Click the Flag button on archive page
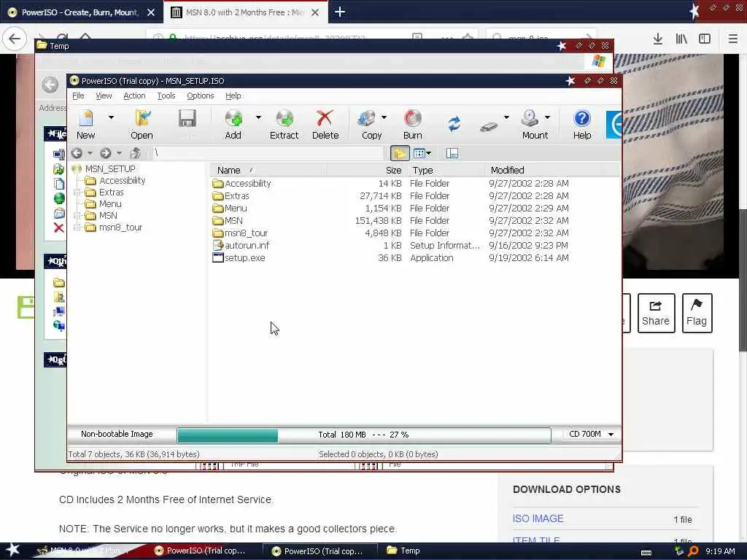747x560 pixels. click(697, 313)
